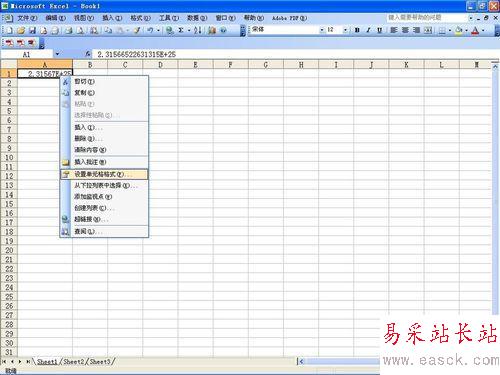Expand the AutoSum function dropdown arrow
Viewport: 500px width, 375px height.
(x=189, y=30)
